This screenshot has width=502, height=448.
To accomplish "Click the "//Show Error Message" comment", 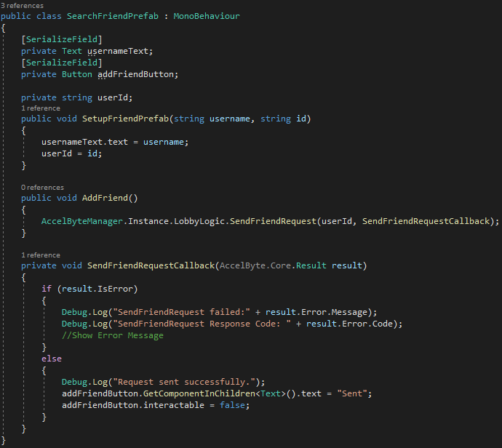I will click(x=113, y=335).
